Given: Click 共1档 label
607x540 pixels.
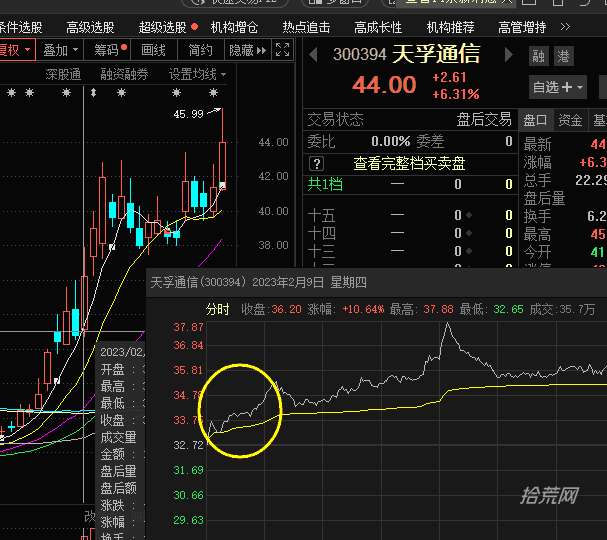Looking at the screenshot, I should 325,184.
